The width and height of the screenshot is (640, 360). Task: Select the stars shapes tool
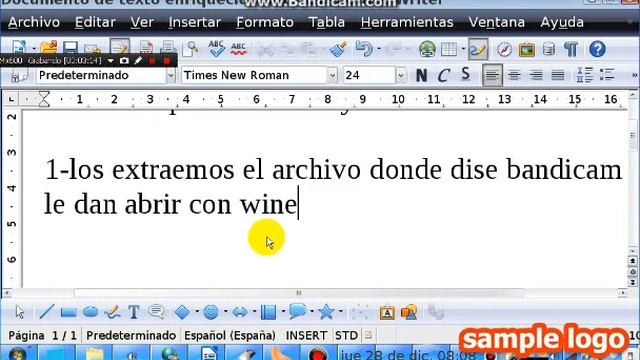(326, 312)
